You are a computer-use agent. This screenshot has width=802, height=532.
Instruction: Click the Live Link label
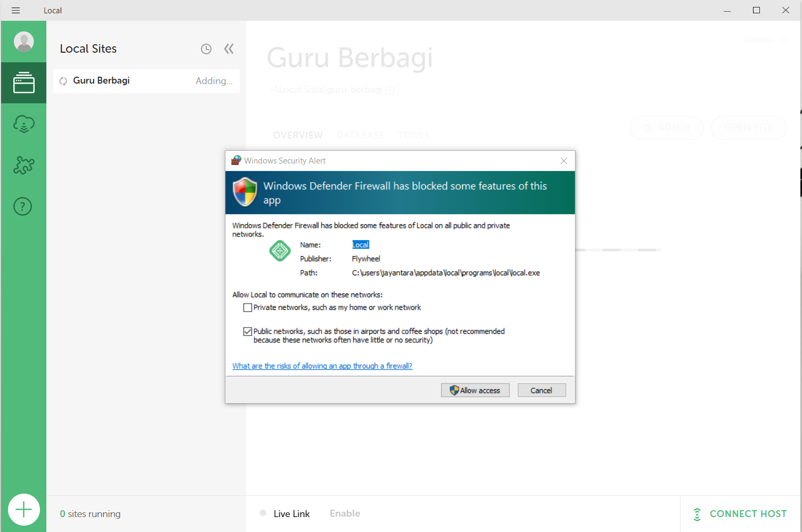(x=291, y=514)
